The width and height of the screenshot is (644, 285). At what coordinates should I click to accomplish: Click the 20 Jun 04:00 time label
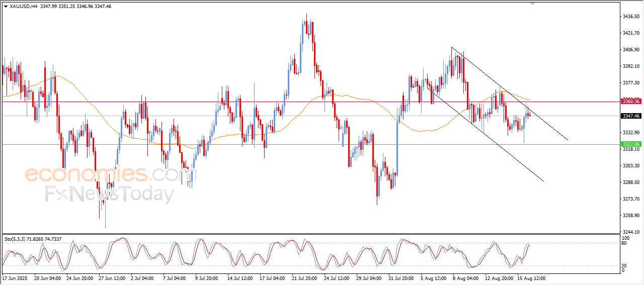click(48, 278)
